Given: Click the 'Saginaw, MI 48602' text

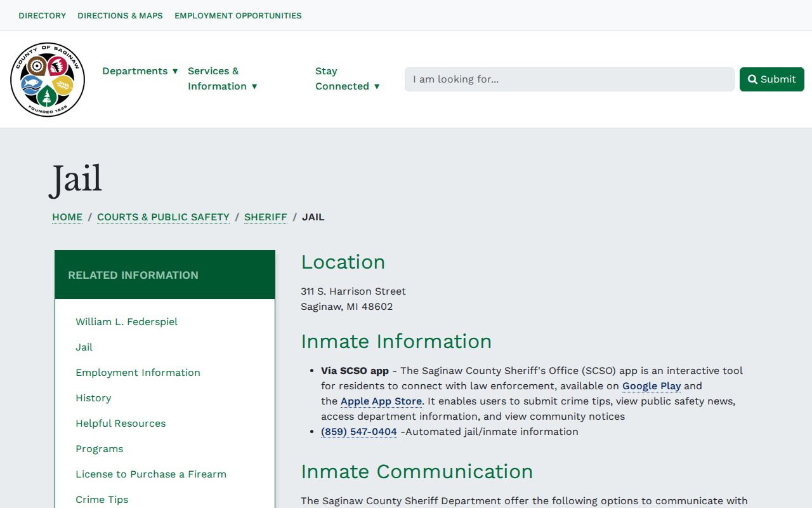Looking at the screenshot, I should [347, 307].
